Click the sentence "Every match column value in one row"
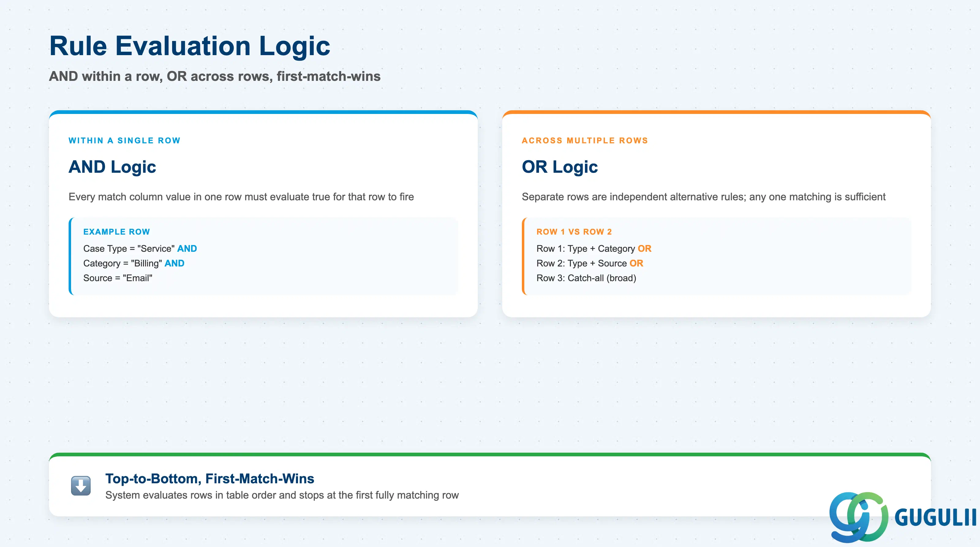Viewport: 980px width, 547px height. pos(155,197)
